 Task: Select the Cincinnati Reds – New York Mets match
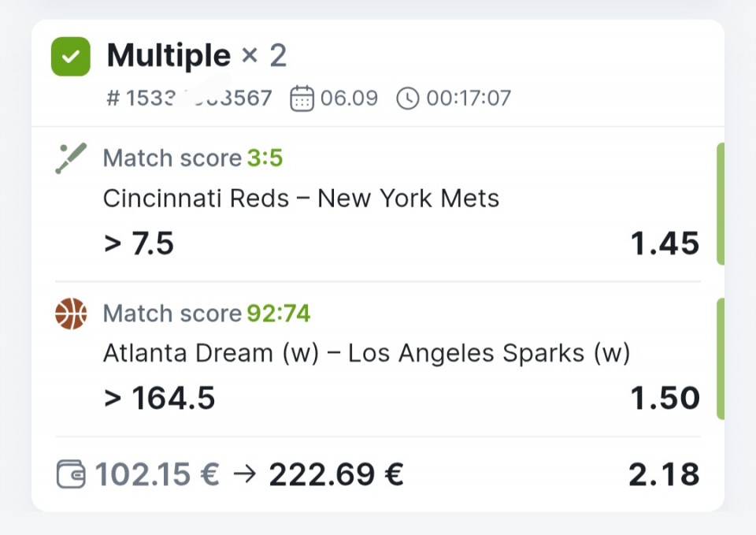(x=301, y=199)
